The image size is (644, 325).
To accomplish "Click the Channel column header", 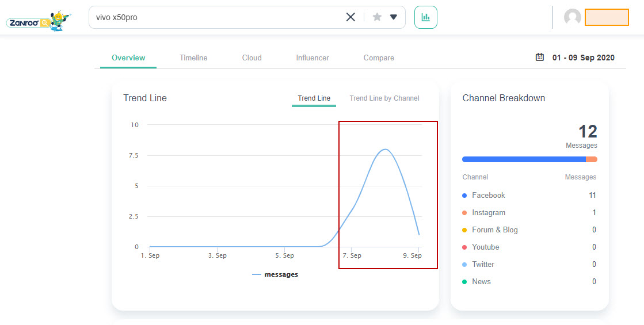I will pos(475,177).
